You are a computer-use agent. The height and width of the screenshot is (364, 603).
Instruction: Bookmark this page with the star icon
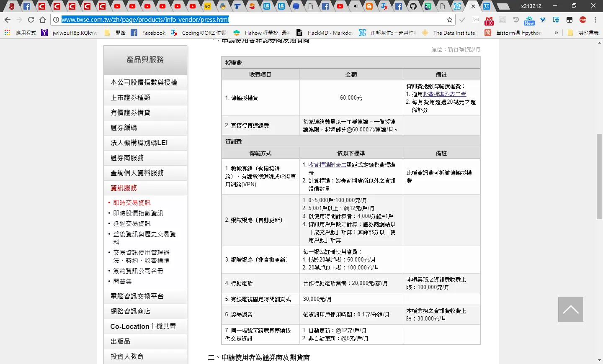pyautogui.click(x=450, y=20)
